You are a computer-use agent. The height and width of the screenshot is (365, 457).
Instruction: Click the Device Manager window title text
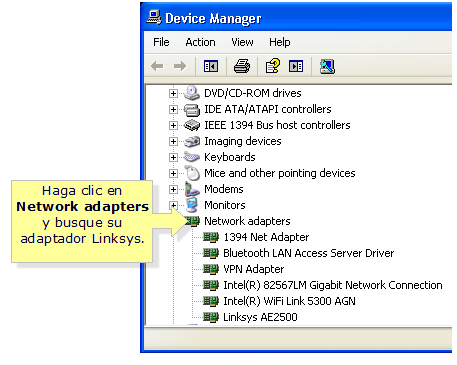point(213,19)
